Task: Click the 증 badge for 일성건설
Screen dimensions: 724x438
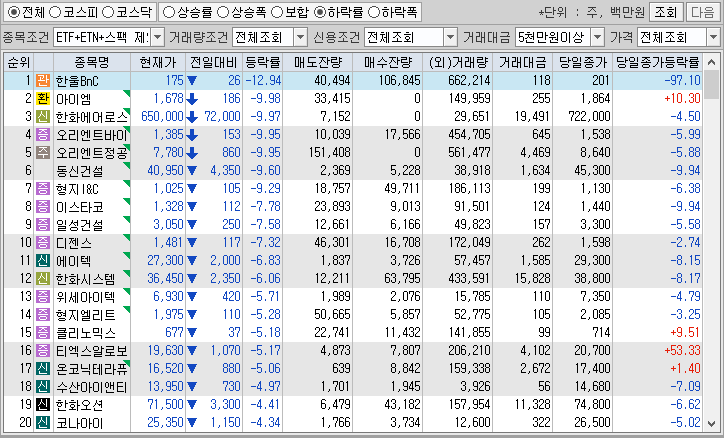Action: coord(43,225)
